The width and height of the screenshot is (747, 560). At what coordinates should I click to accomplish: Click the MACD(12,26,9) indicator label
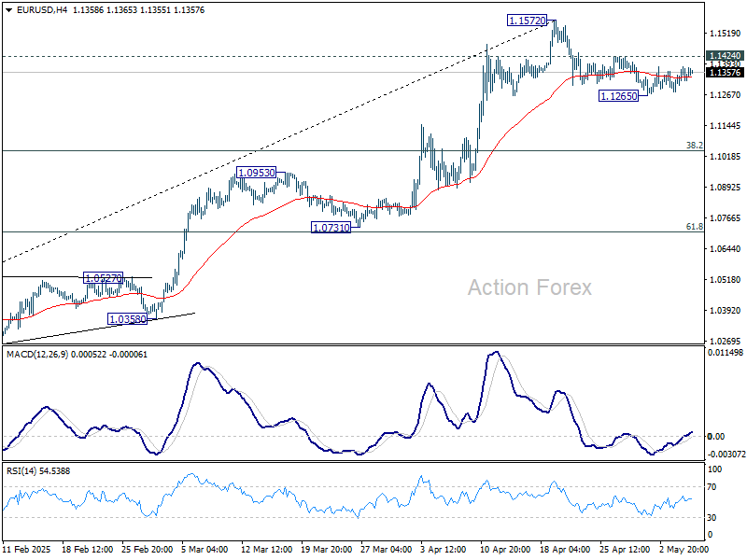[x=78, y=355]
